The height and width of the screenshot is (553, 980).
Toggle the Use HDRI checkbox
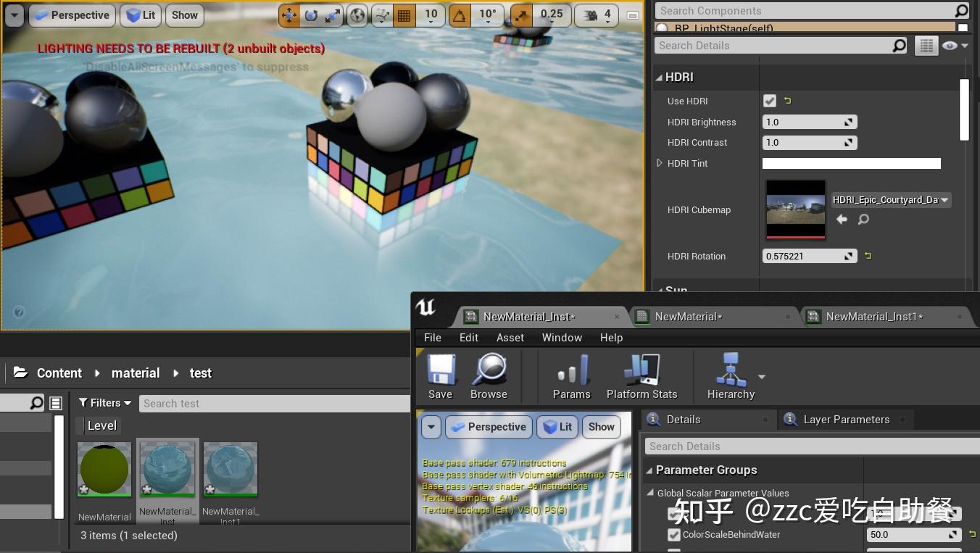(770, 101)
